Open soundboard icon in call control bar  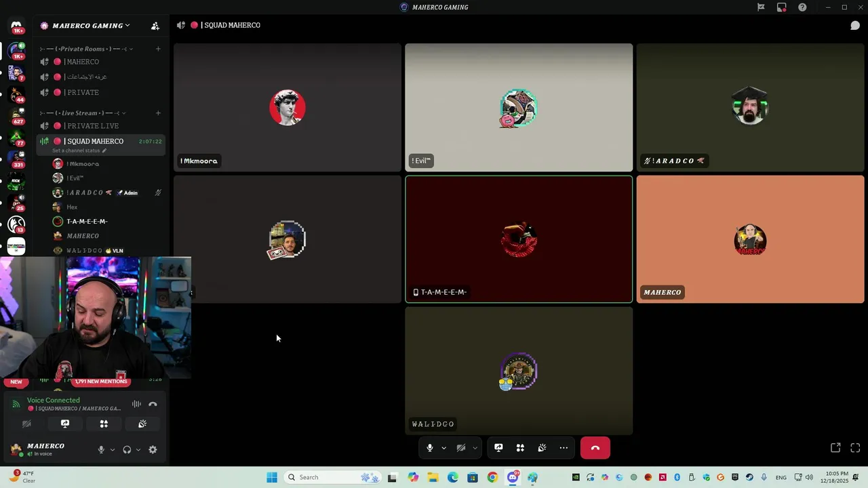coord(542,448)
